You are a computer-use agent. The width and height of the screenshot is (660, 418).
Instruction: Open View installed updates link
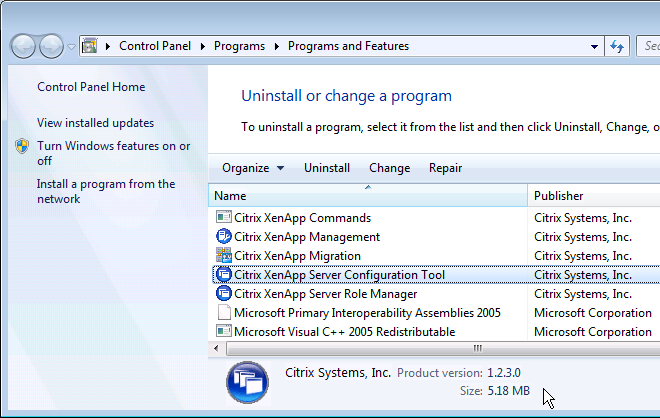coord(96,123)
